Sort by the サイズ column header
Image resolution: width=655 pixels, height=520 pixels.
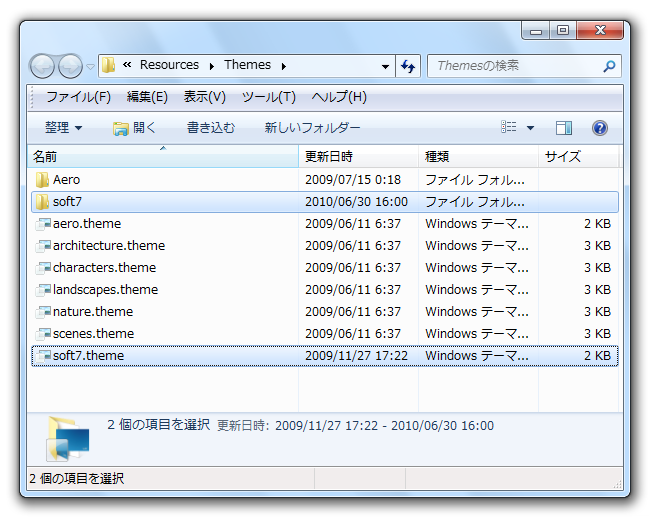click(578, 157)
